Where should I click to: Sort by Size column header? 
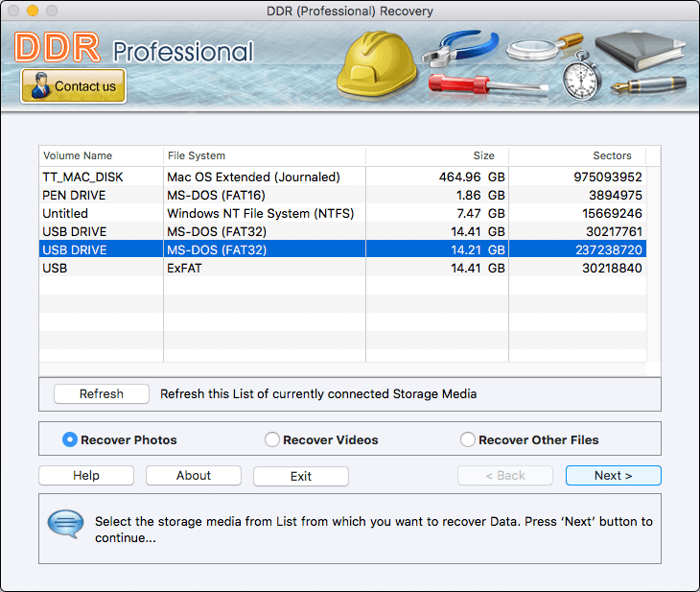coord(437,155)
